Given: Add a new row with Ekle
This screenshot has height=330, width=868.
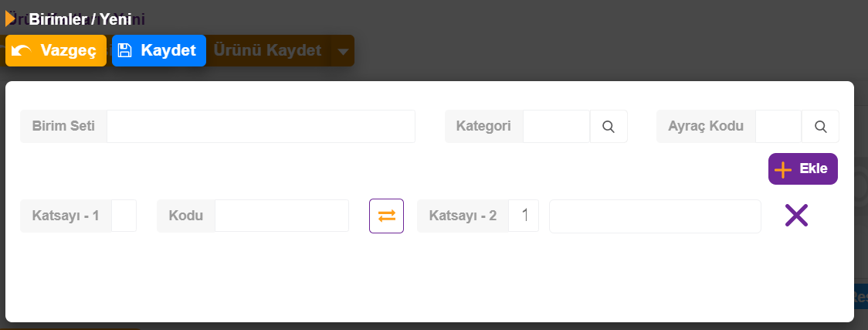Looking at the screenshot, I should [802, 169].
